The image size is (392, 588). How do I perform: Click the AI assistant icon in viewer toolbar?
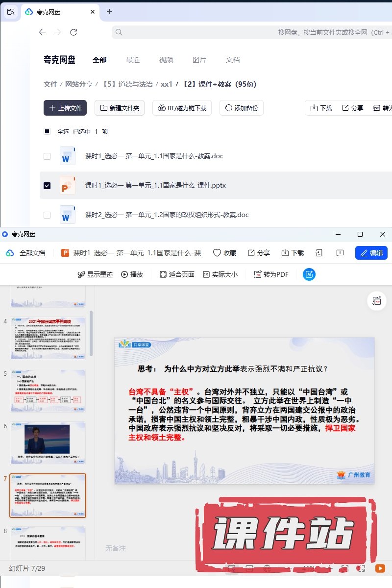pos(309,274)
